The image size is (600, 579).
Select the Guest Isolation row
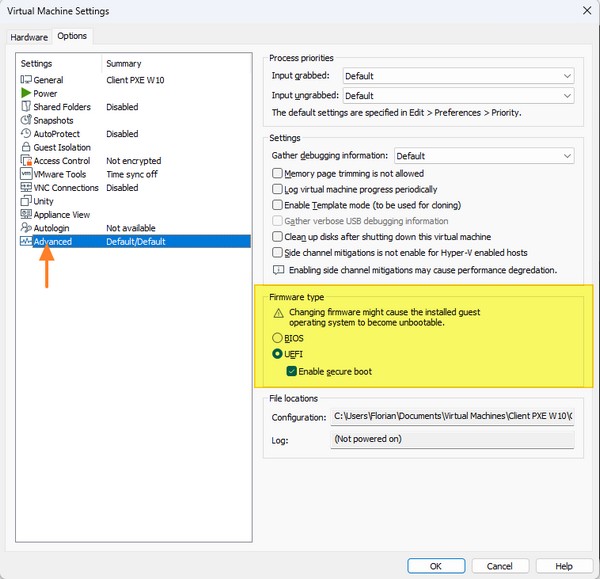point(135,147)
